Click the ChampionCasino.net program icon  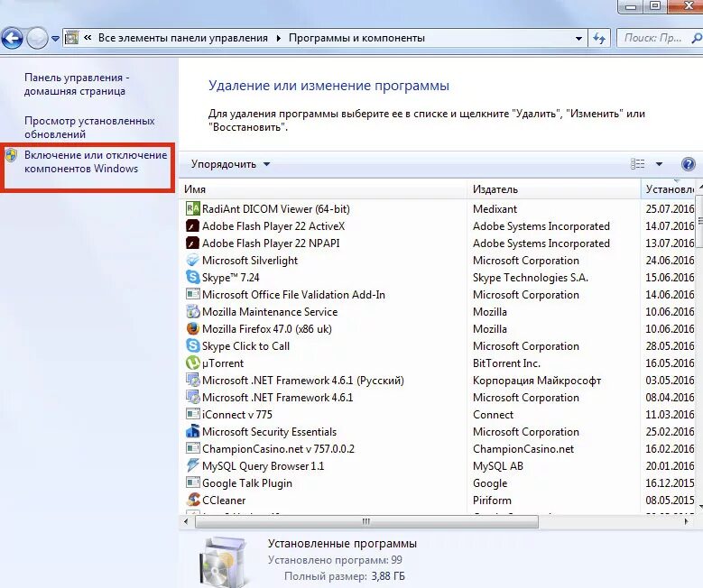point(193,448)
